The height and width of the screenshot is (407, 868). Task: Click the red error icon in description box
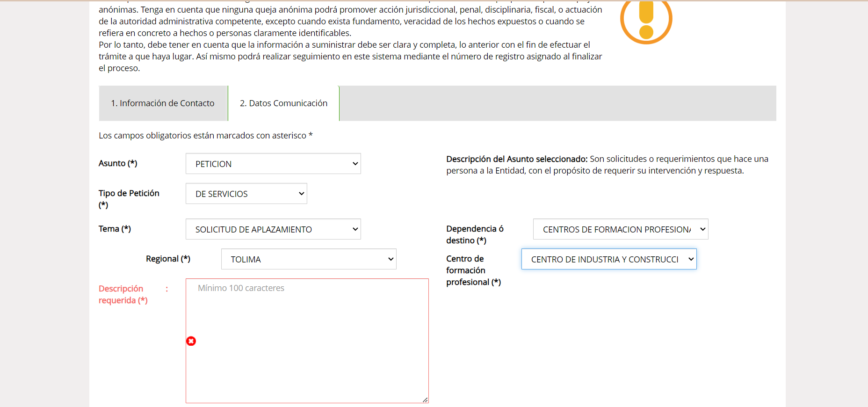191,341
